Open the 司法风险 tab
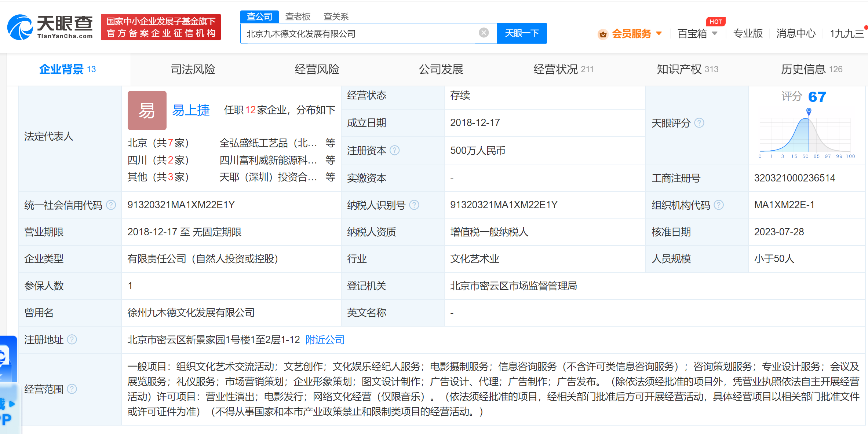868x434 pixels. click(x=193, y=69)
